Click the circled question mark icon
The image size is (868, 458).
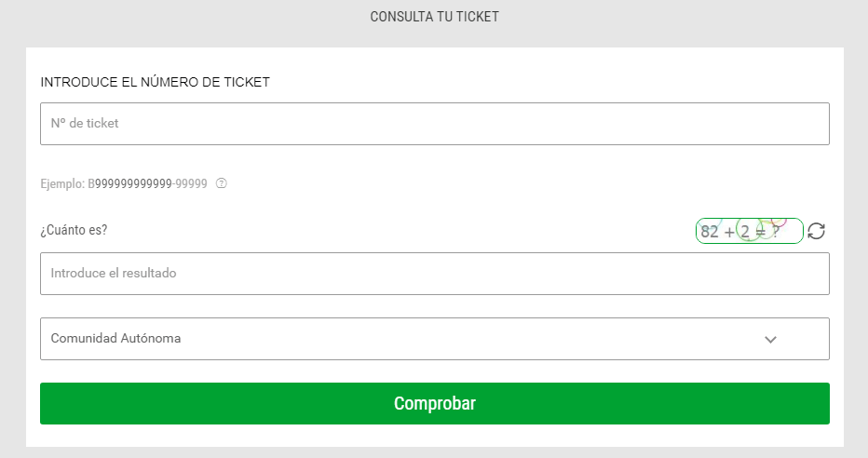pyautogui.click(x=222, y=183)
